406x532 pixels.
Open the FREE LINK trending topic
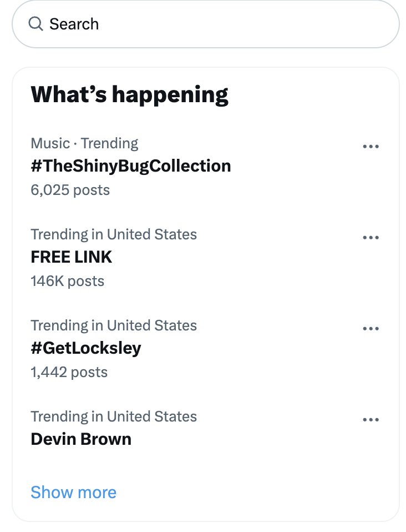pyautogui.click(x=72, y=257)
